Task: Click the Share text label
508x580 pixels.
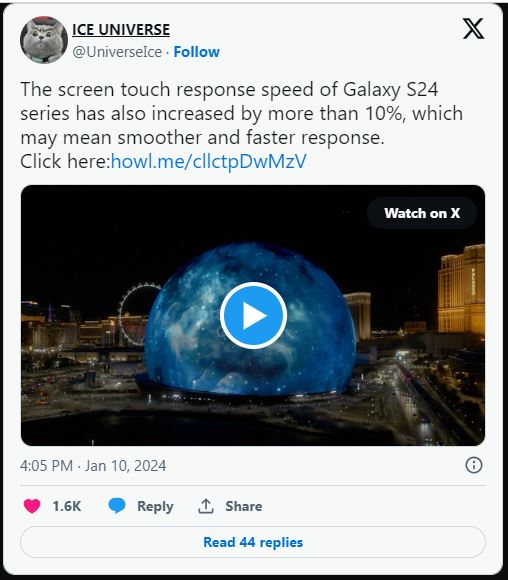Action: 244,506
